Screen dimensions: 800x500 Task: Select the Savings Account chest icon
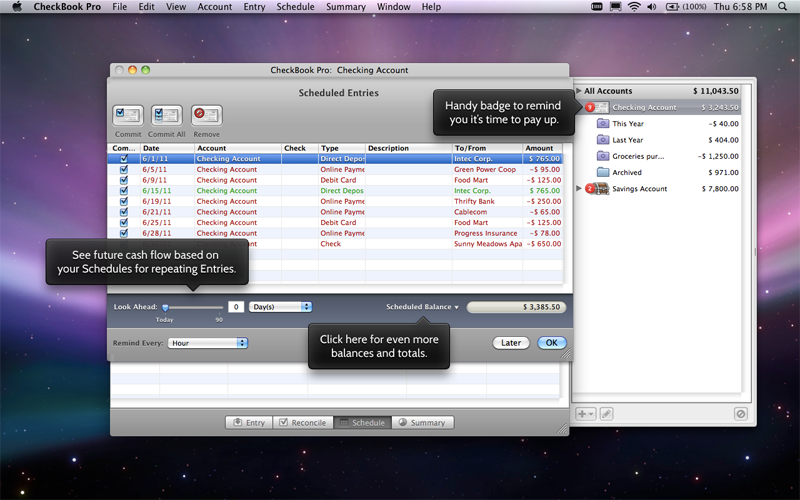(603, 189)
